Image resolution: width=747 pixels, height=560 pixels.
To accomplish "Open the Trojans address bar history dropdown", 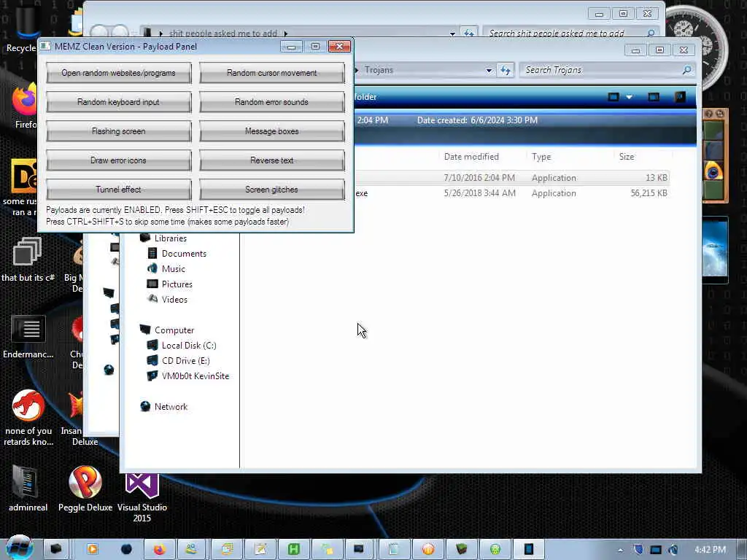I will click(489, 71).
